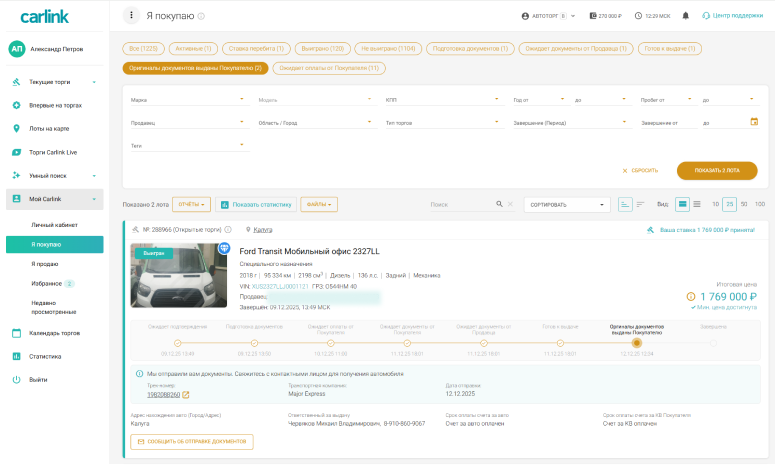Click the wallet balance 270 000 ₽
Image resolution: width=775 pixels, height=465 pixels.
coord(606,16)
